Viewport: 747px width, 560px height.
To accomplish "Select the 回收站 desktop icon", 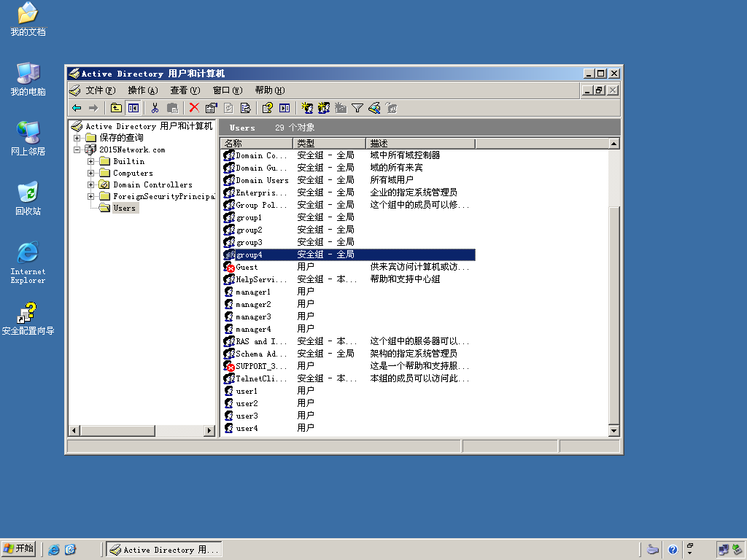I will point(28,198).
